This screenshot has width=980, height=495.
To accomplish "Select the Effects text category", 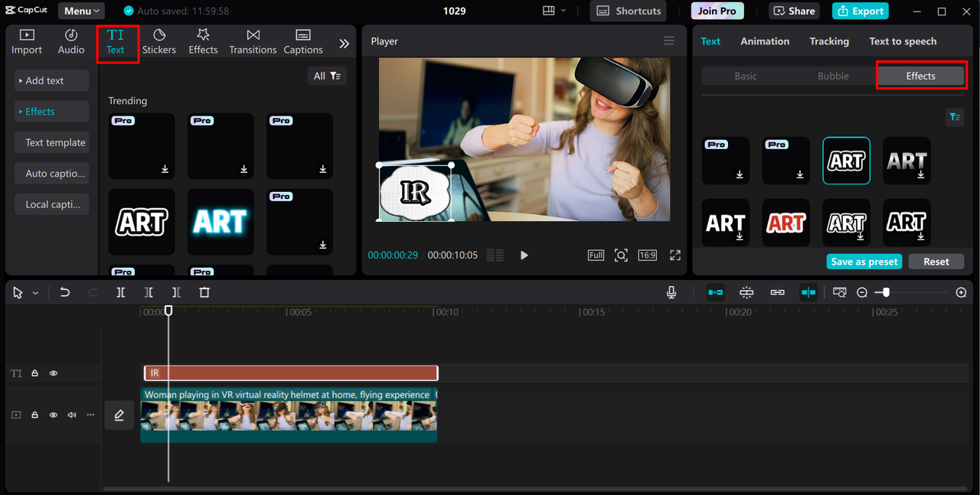I will (52, 112).
